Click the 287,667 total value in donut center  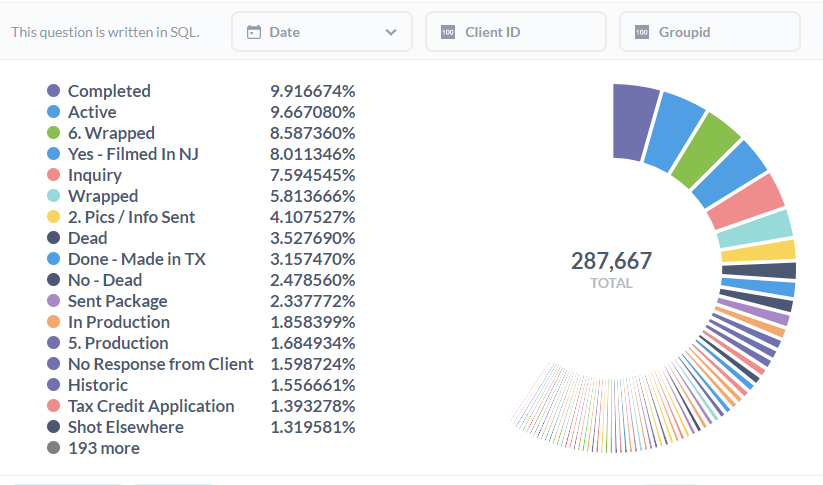click(x=611, y=262)
